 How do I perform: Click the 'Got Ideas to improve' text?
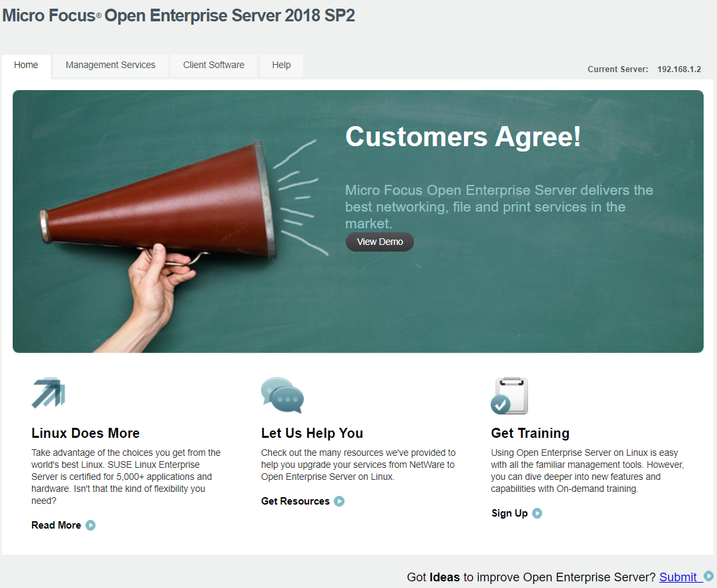click(531, 577)
